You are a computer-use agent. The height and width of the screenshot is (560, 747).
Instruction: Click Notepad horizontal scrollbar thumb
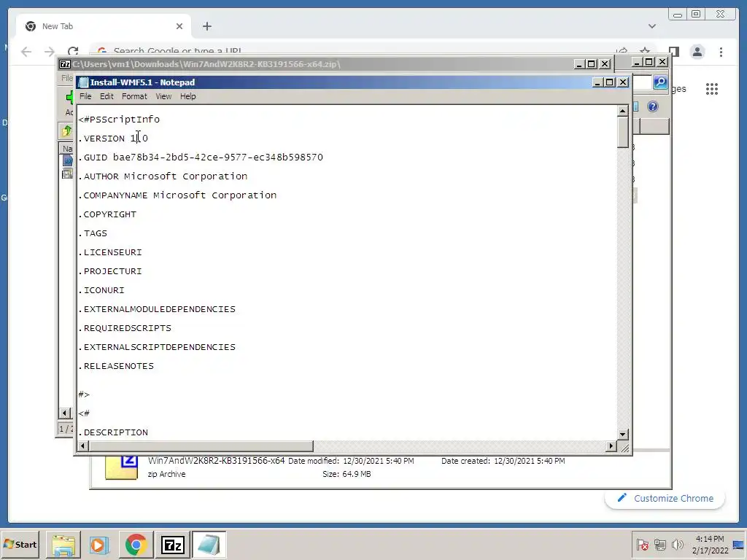pos(201,446)
